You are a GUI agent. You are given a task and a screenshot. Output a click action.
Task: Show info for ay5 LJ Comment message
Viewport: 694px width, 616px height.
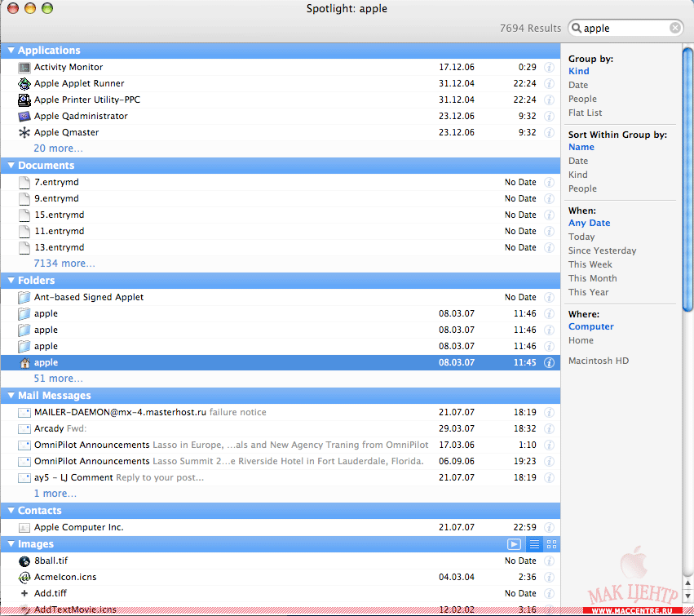coord(549,478)
